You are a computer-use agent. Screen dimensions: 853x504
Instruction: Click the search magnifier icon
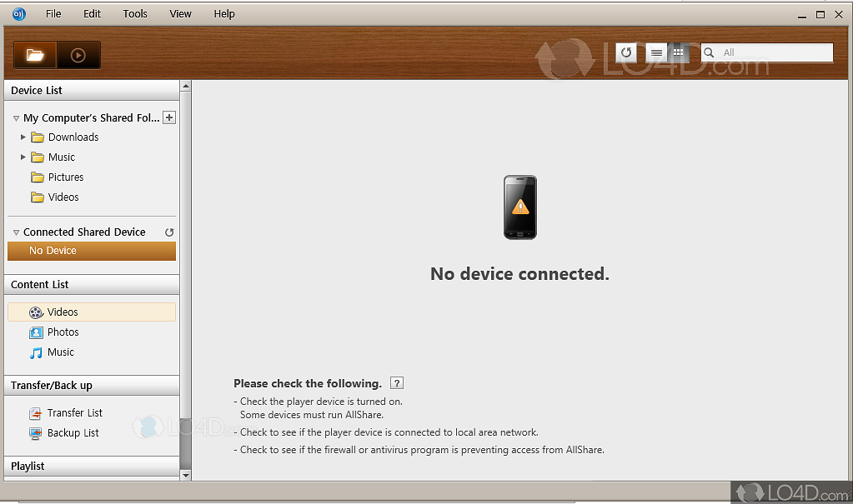709,52
